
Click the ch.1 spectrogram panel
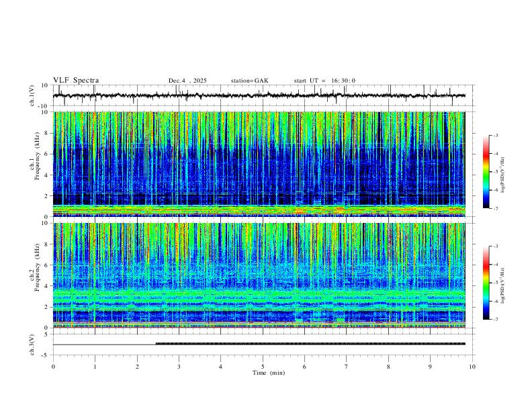coord(259,164)
